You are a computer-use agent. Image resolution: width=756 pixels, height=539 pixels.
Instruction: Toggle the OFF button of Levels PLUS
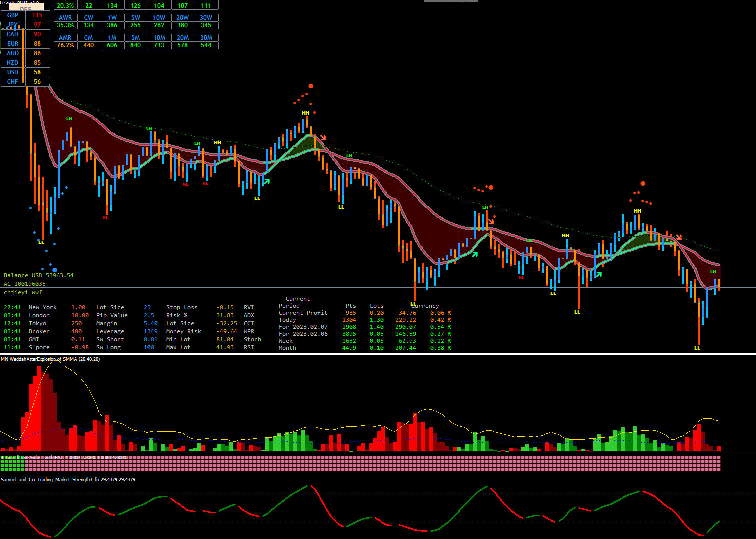(x=26, y=8)
